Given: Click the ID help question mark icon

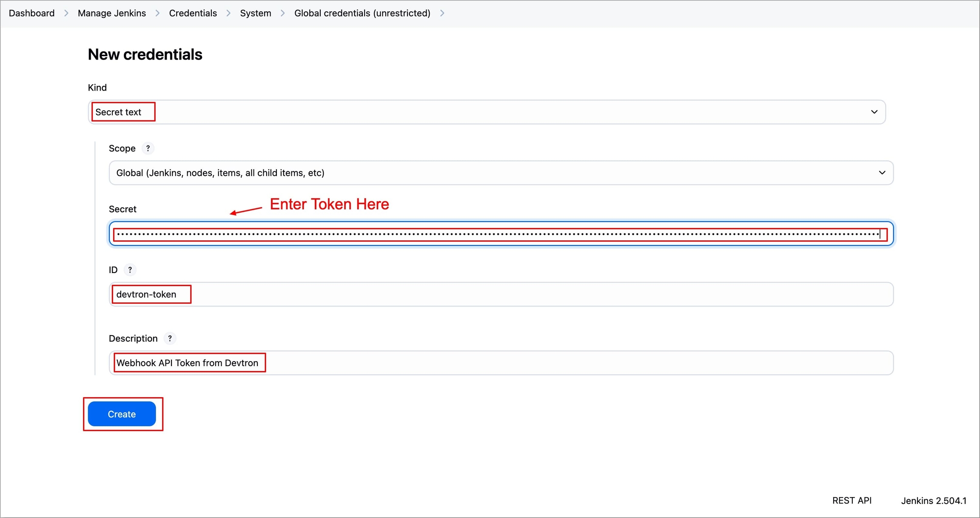Looking at the screenshot, I should 130,270.
